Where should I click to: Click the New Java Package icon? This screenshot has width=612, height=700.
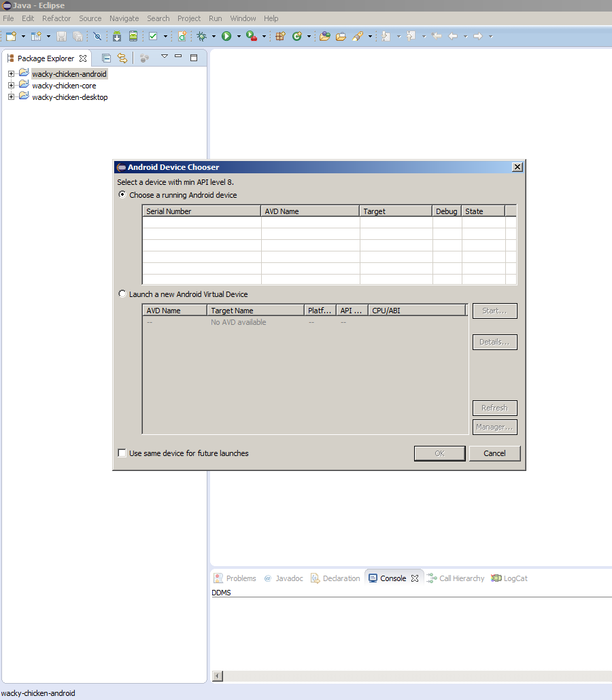[279, 36]
